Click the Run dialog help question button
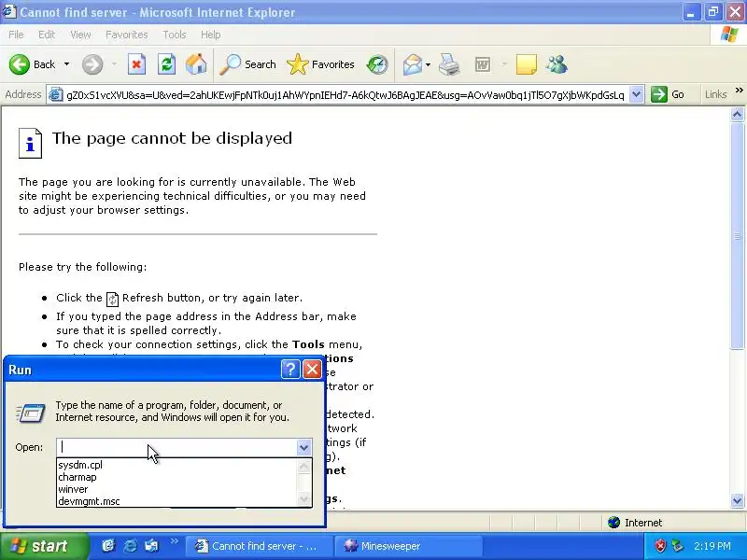The image size is (747, 560). tap(290, 369)
